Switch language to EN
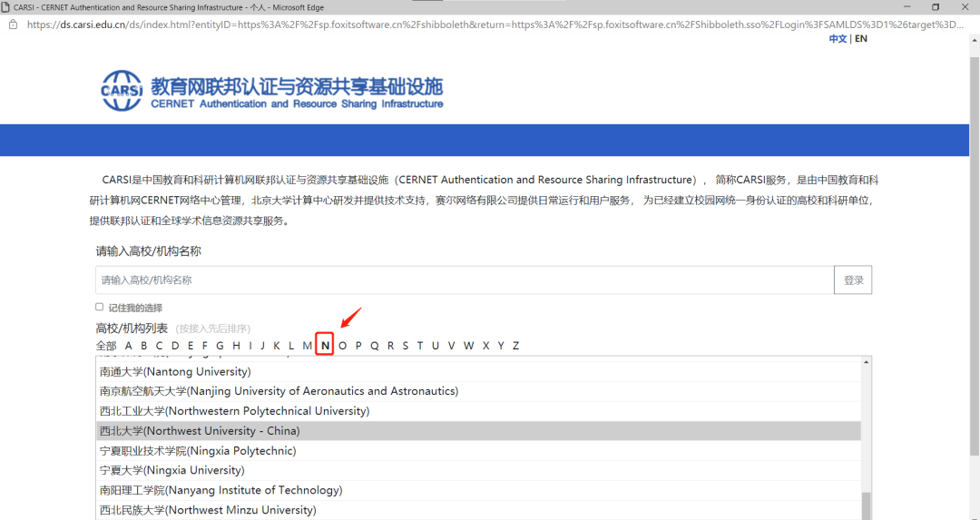 click(861, 39)
